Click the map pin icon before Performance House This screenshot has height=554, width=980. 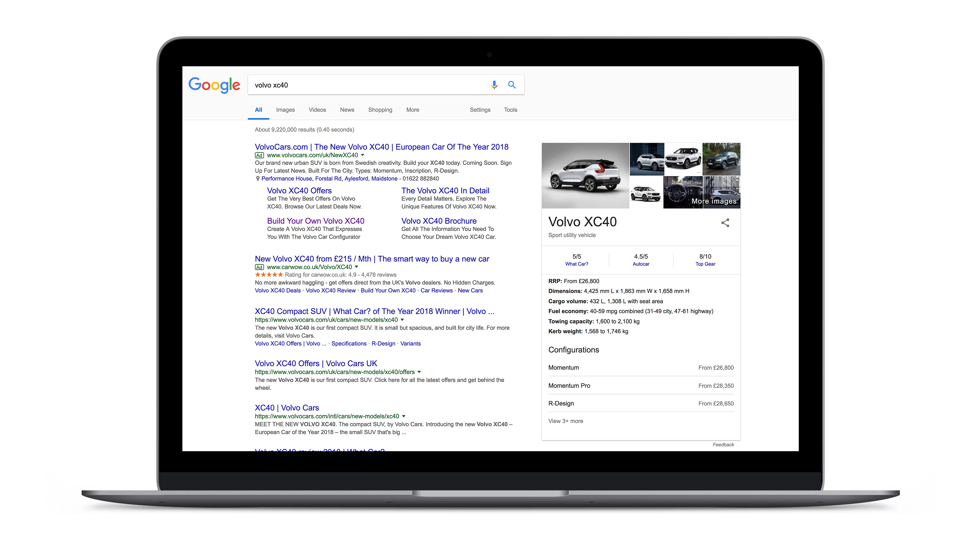pos(257,178)
